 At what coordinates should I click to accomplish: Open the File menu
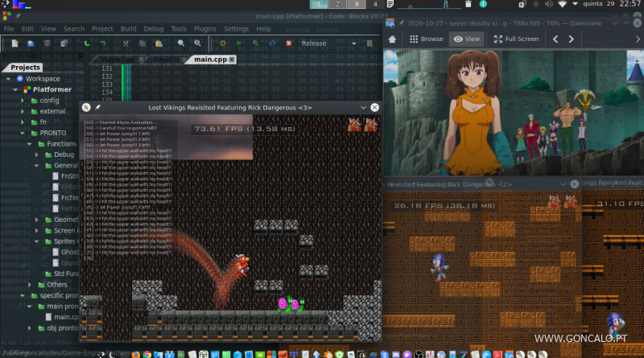(x=9, y=29)
